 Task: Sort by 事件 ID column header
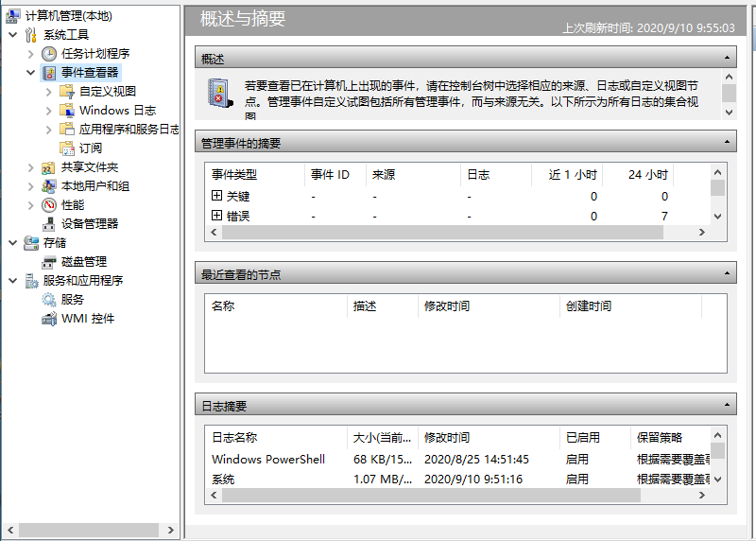coord(335,175)
